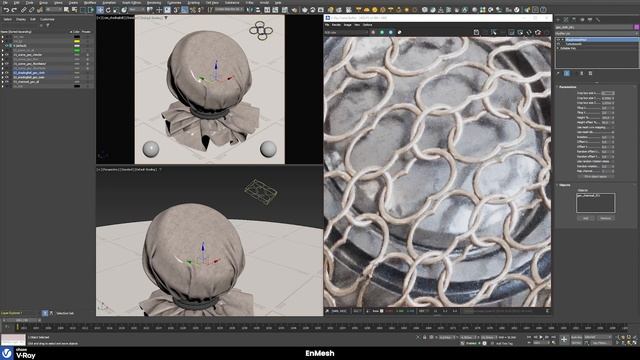
Task: Click the purple object color swatch
Action: (636, 27)
